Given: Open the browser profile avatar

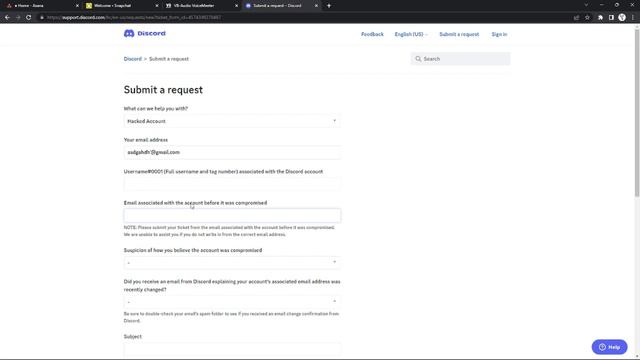Looking at the screenshot, I should point(622,18).
